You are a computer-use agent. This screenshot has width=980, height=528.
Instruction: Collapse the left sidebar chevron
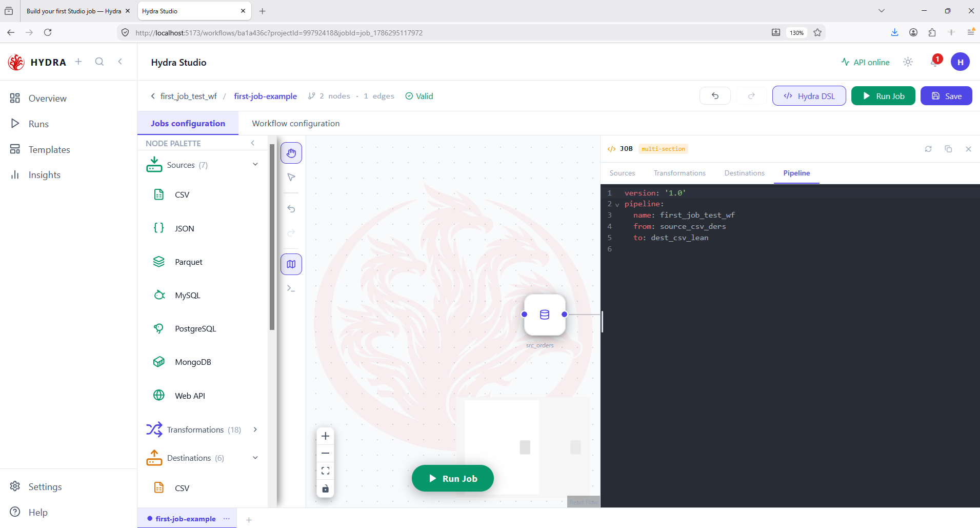click(120, 62)
